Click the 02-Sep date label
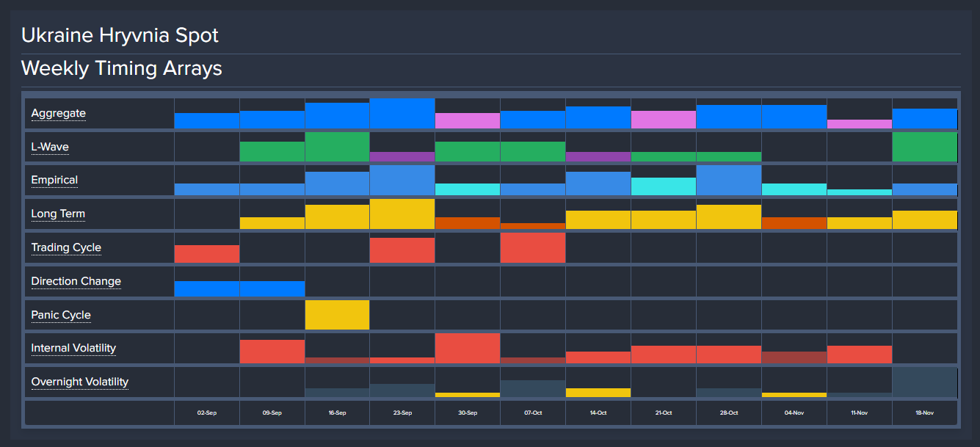 pyautogui.click(x=207, y=413)
